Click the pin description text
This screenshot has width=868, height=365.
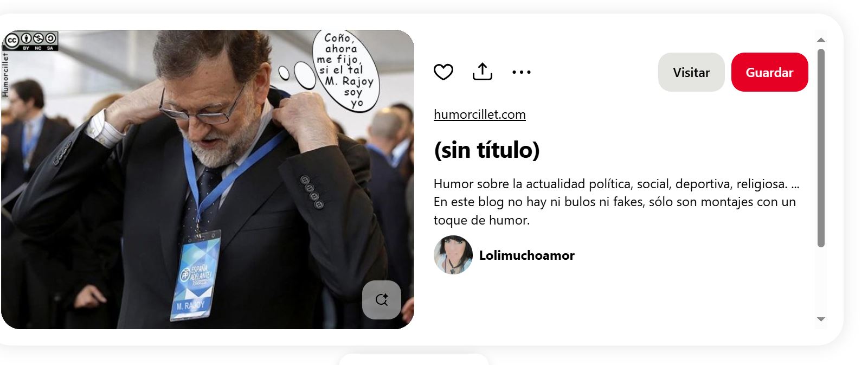(x=616, y=202)
